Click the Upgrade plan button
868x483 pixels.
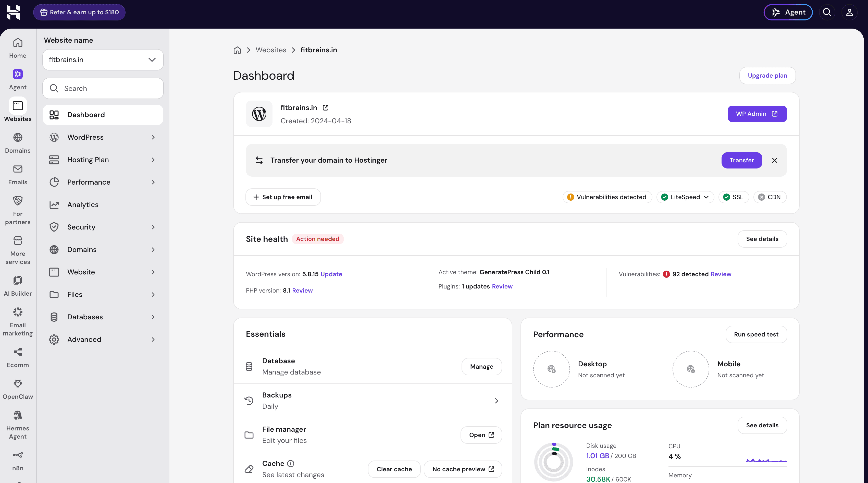coord(767,76)
